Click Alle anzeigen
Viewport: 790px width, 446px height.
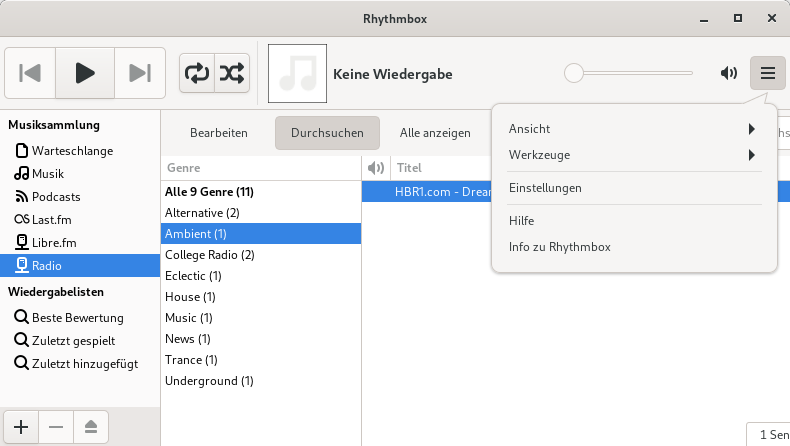tap(435, 133)
